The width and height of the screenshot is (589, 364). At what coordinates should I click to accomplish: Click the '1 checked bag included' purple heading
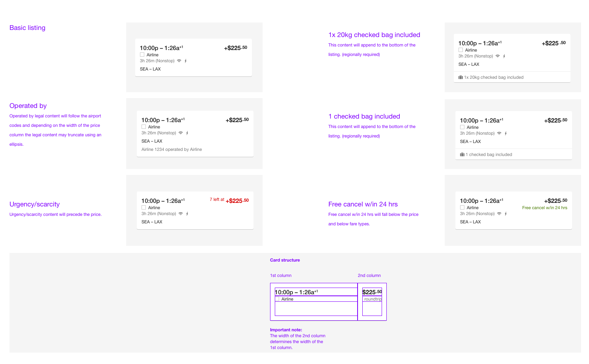point(364,116)
